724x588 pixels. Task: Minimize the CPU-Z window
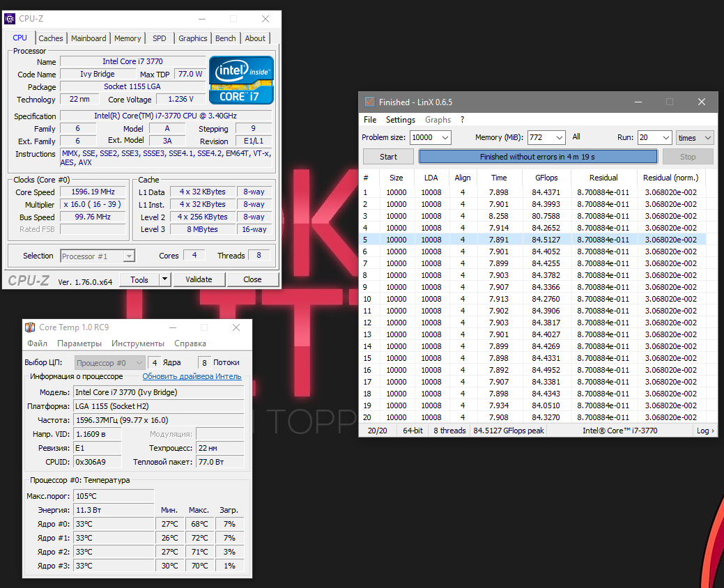[202, 19]
